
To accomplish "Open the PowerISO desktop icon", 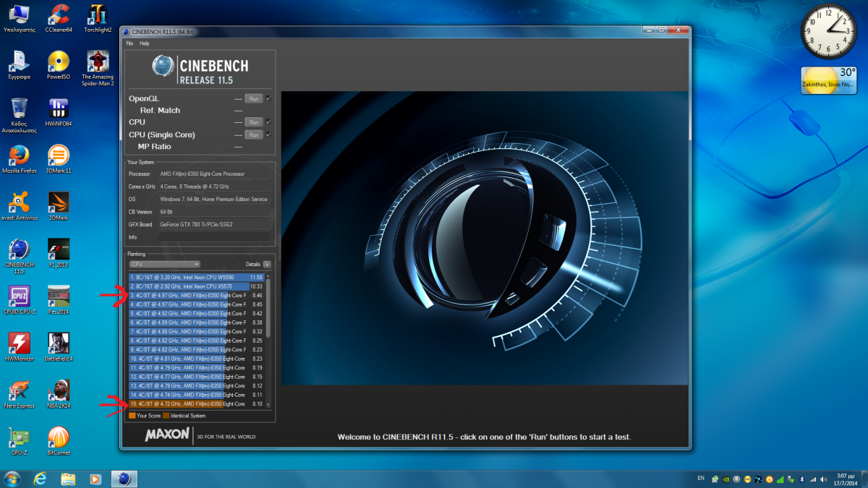I will tap(59, 65).
